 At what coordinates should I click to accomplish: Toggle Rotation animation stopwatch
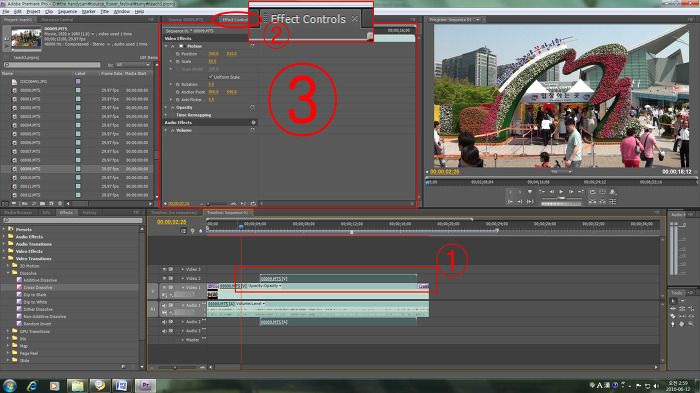pos(178,84)
